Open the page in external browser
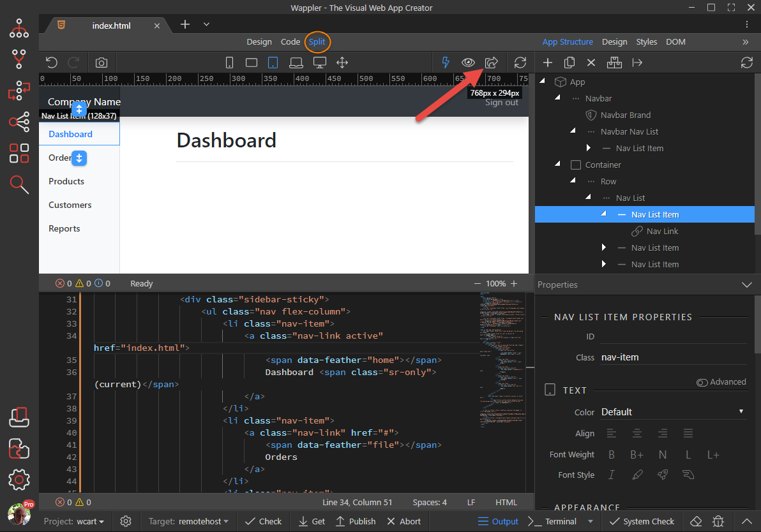761x532 pixels. 492,62
